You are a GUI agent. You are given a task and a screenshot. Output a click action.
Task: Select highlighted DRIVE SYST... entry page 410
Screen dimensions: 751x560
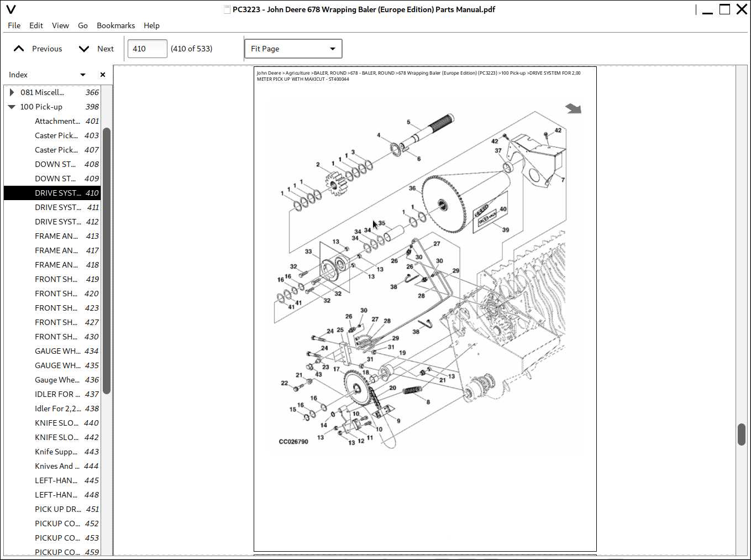(52, 193)
